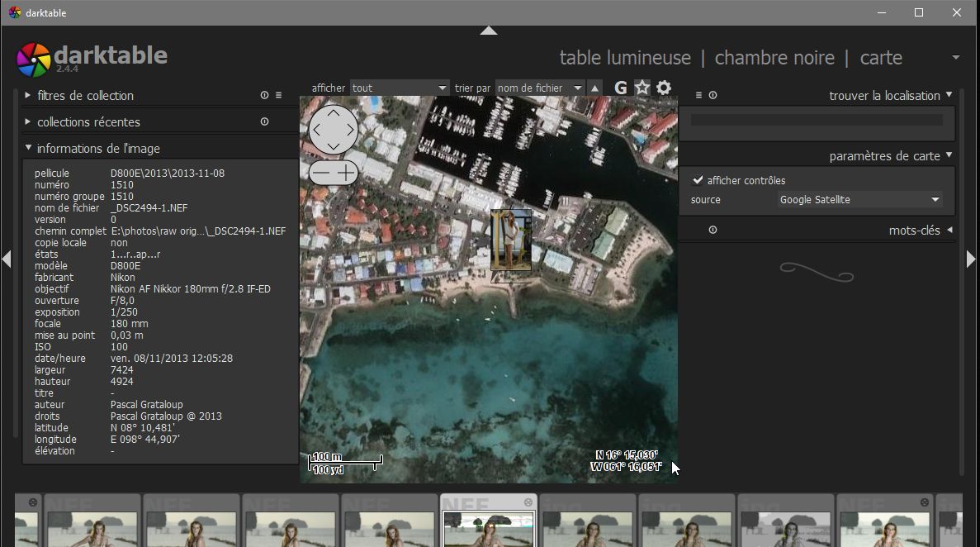
Task: Reset the trouver la localisation module
Action: pyautogui.click(x=713, y=95)
